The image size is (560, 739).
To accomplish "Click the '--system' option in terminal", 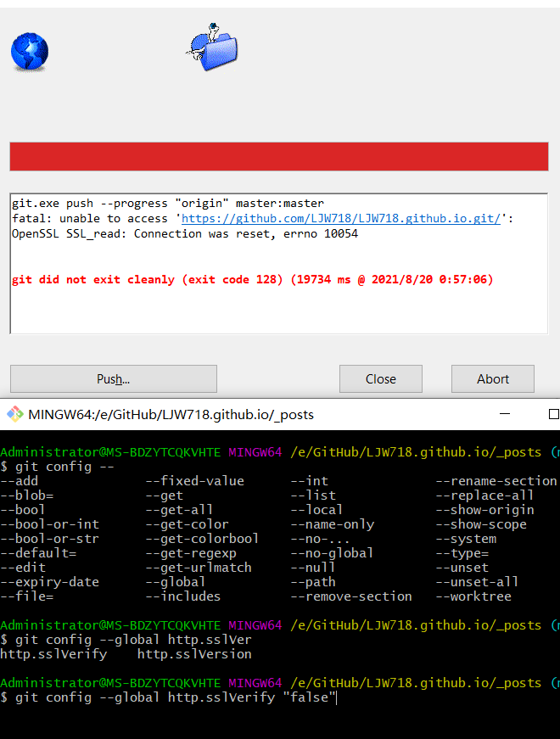I will tap(466, 539).
